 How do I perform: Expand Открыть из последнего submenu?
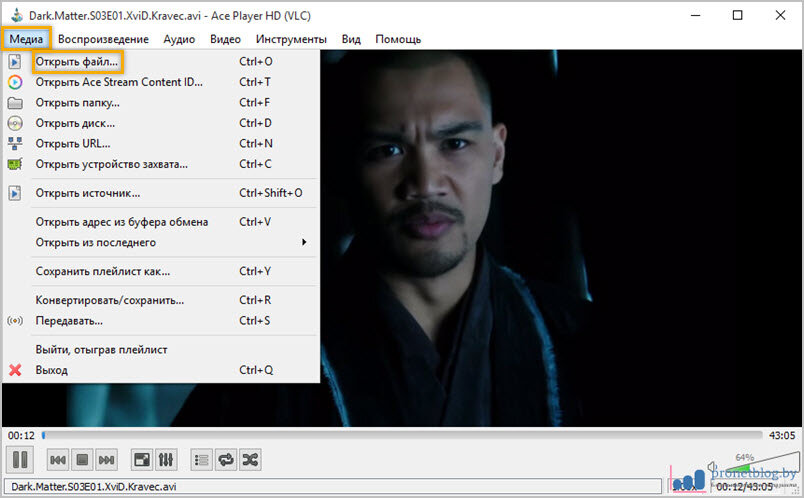point(161,242)
